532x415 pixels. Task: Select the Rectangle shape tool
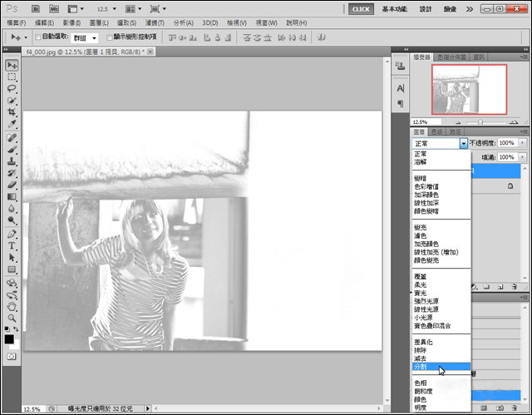[x=12, y=269]
